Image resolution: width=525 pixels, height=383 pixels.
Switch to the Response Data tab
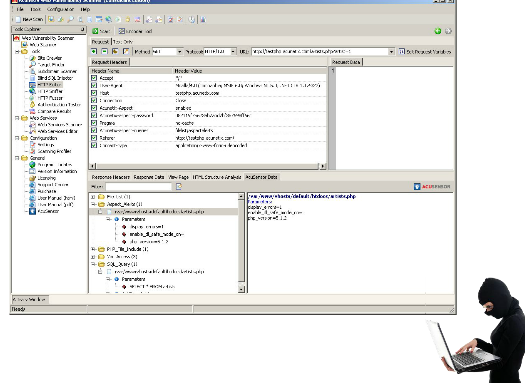click(149, 177)
